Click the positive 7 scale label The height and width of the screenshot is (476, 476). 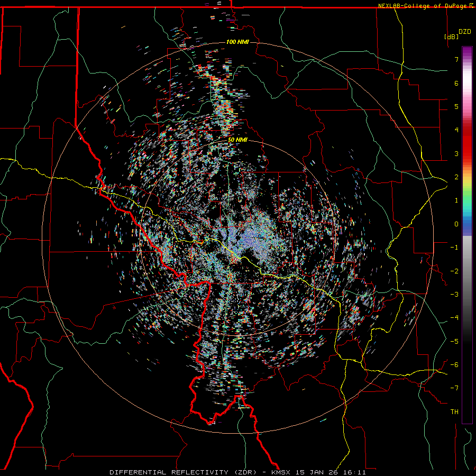pos(456,59)
